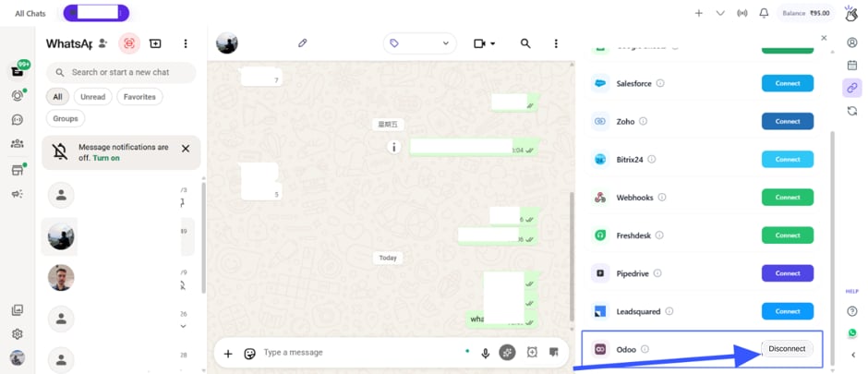Close the integrations panel with X
868x374 pixels.
point(824,38)
